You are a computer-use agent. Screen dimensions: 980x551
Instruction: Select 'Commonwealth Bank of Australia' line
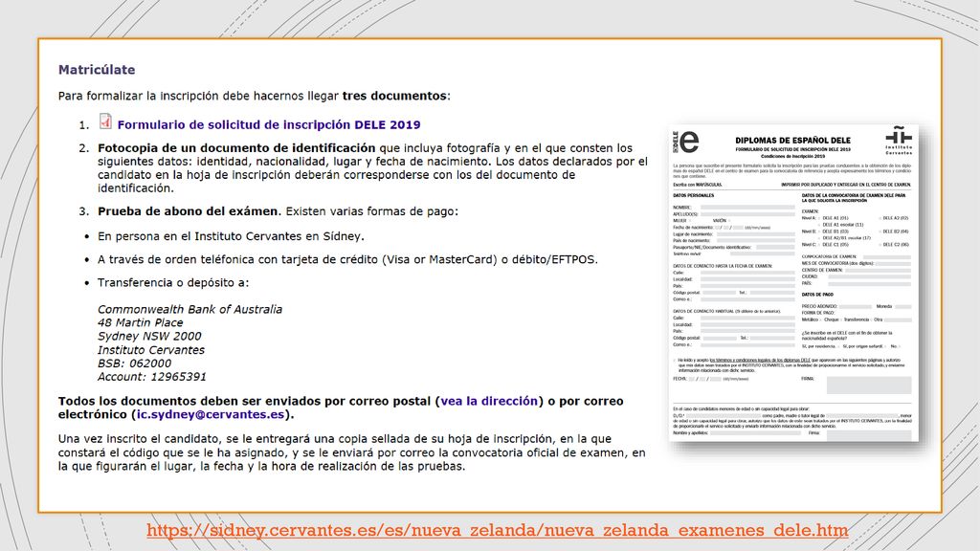pos(190,309)
